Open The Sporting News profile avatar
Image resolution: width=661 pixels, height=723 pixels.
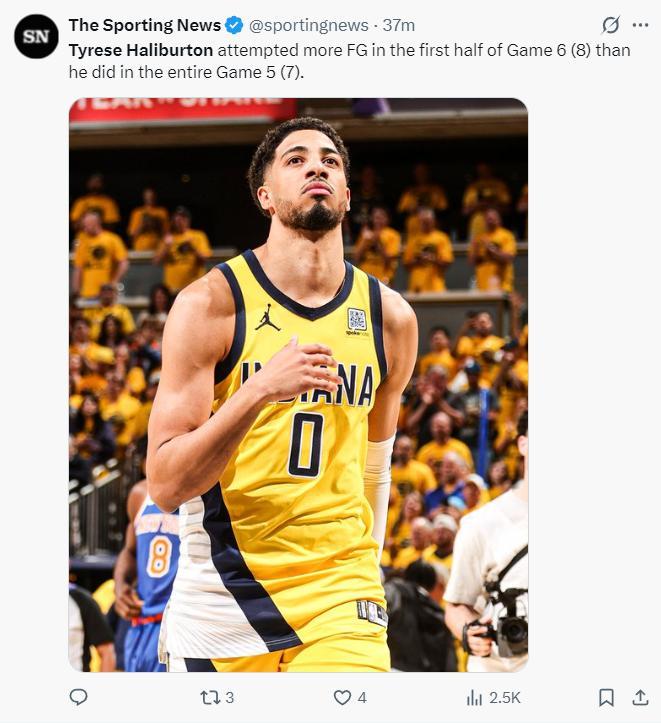tap(36, 36)
